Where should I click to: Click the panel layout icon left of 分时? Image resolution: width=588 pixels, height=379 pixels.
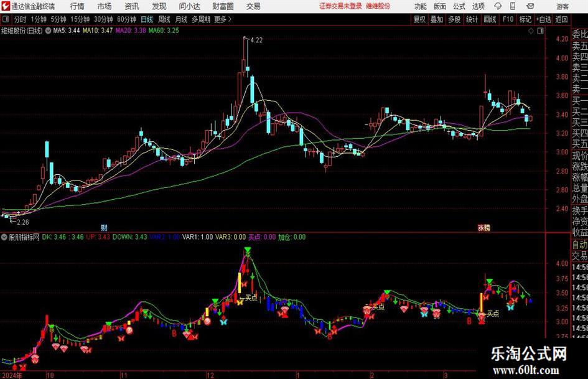5,19
